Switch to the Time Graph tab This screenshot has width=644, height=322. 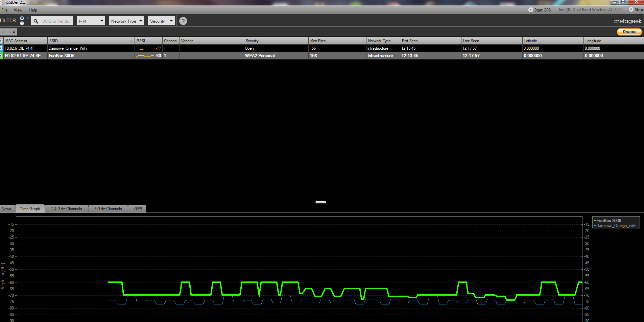pos(30,209)
